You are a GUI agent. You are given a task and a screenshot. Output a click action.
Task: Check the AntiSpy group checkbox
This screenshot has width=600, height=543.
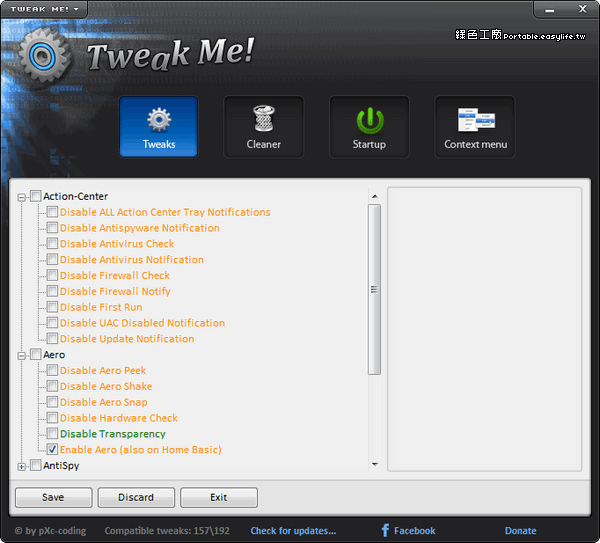pos(36,465)
